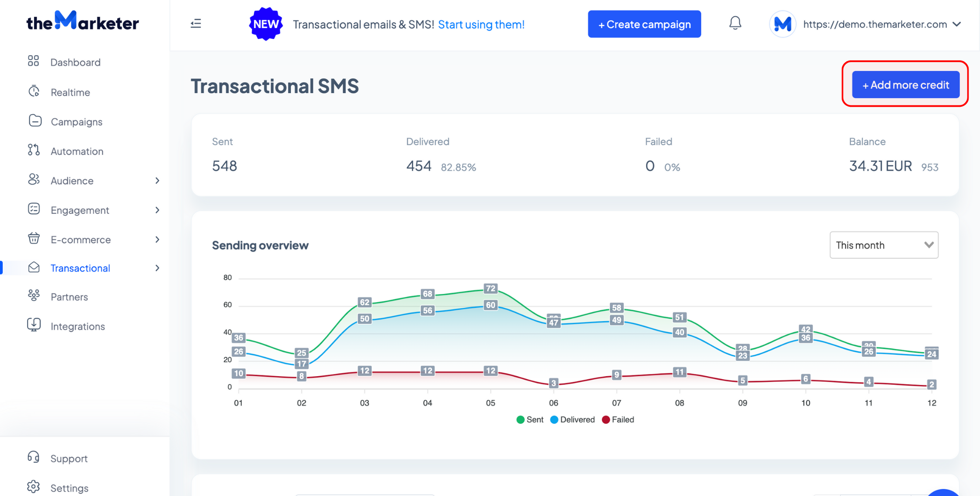The image size is (980, 496).
Task: Open Automation in the sidebar
Action: (x=77, y=151)
